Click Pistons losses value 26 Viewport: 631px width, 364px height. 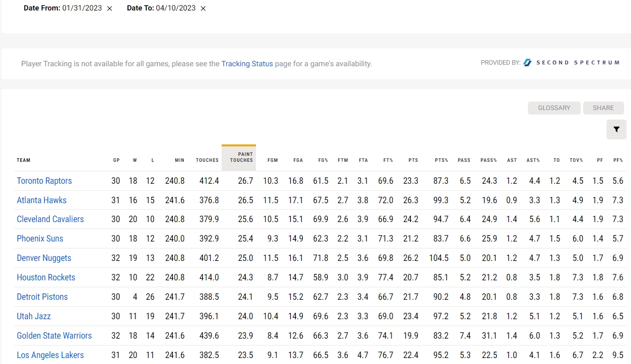[150, 297]
